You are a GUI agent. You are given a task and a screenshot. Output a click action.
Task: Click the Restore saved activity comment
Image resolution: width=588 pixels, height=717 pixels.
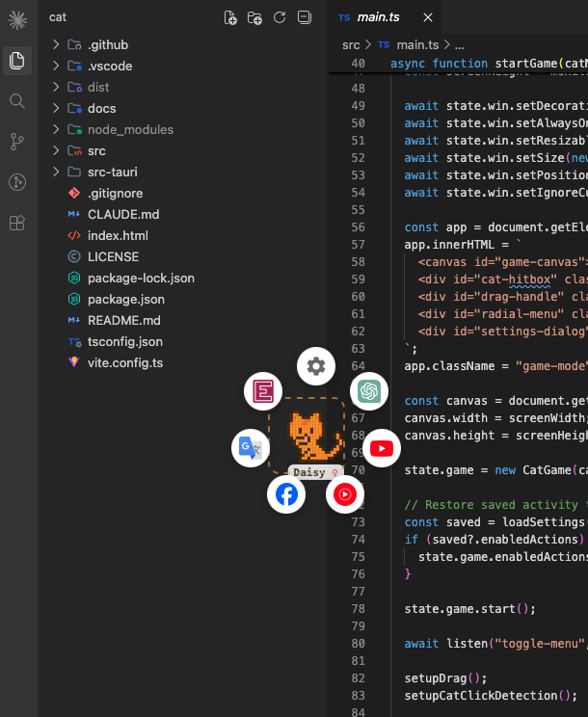pyautogui.click(x=495, y=505)
